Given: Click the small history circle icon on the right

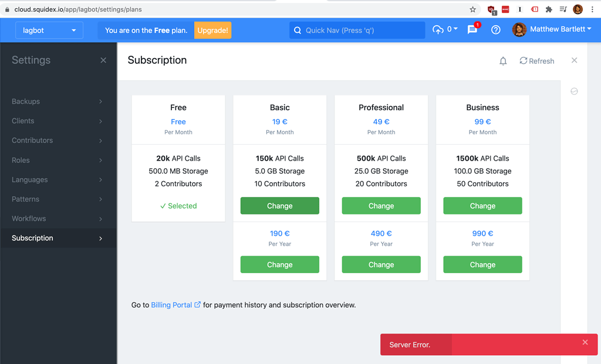Looking at the screenshot, I should point(574,91).
